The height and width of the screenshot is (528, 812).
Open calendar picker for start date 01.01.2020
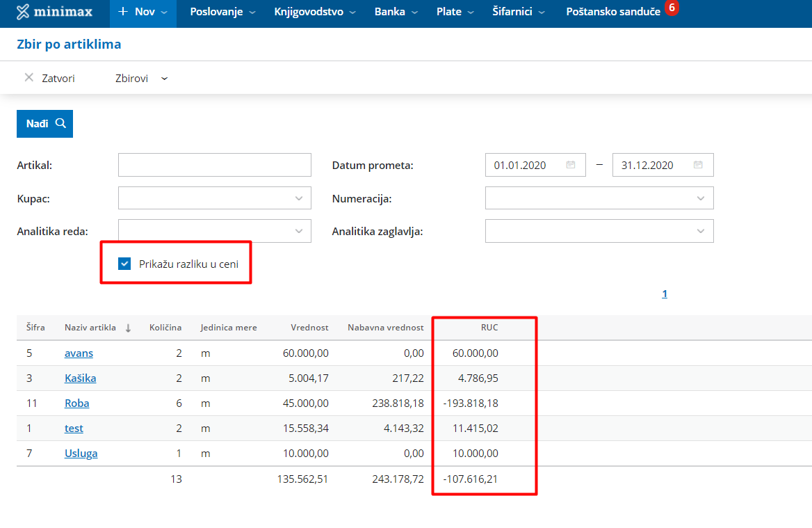(571, 166)
